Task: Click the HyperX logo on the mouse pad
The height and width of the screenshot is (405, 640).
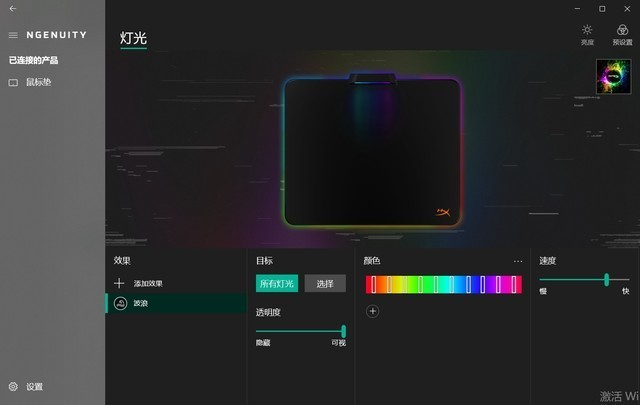Action: click(443, 212)
